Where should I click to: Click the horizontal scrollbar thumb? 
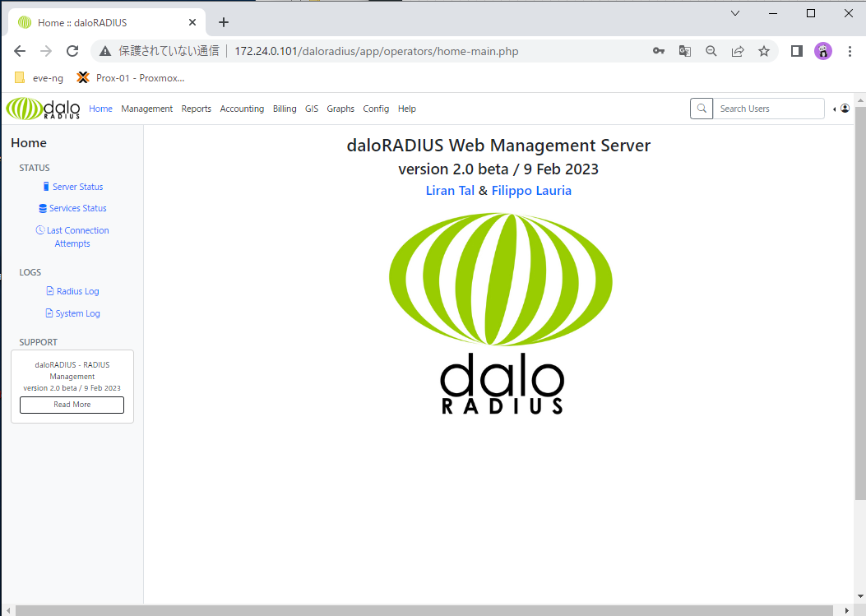[424, 610]
